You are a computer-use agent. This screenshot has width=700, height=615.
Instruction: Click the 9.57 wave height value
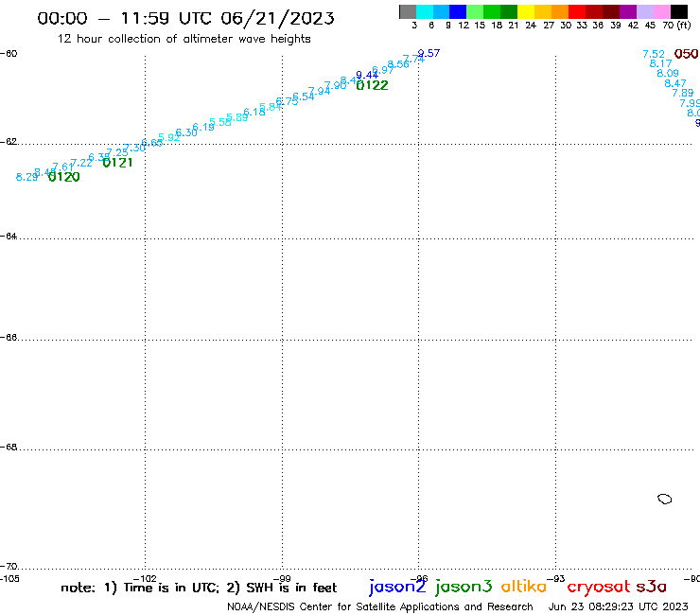[x=429, y=53]
